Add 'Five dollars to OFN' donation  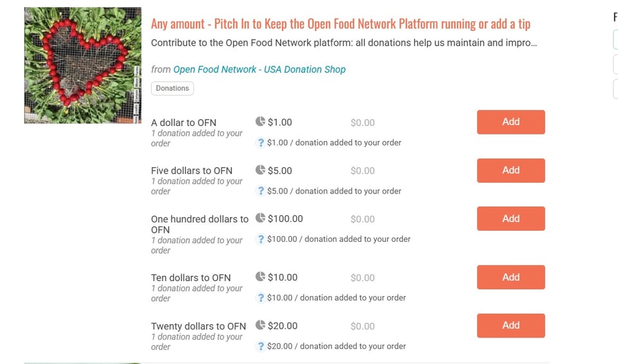tap(510, 170)
